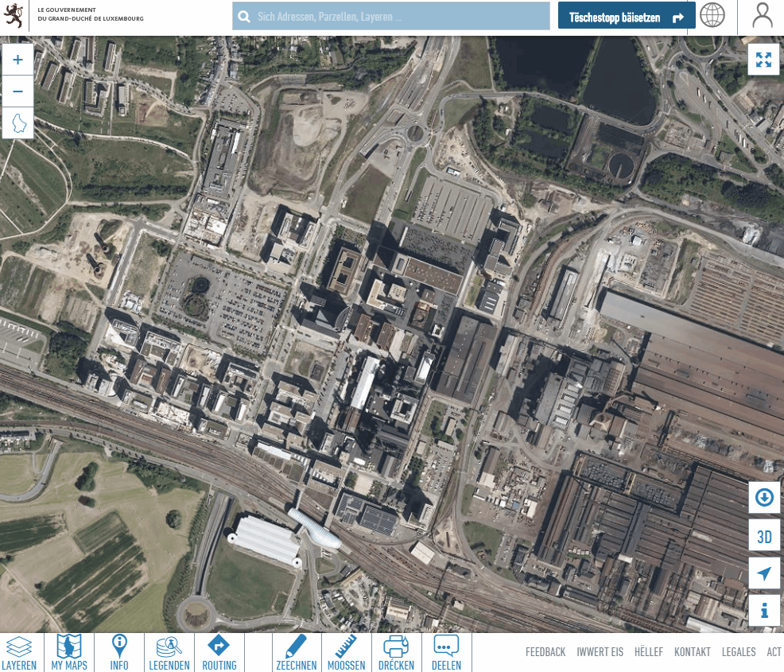Enable geolocation with the arrow icon
Image resolution: width=784 pixels, height=672 pixels.
(764, 573)
